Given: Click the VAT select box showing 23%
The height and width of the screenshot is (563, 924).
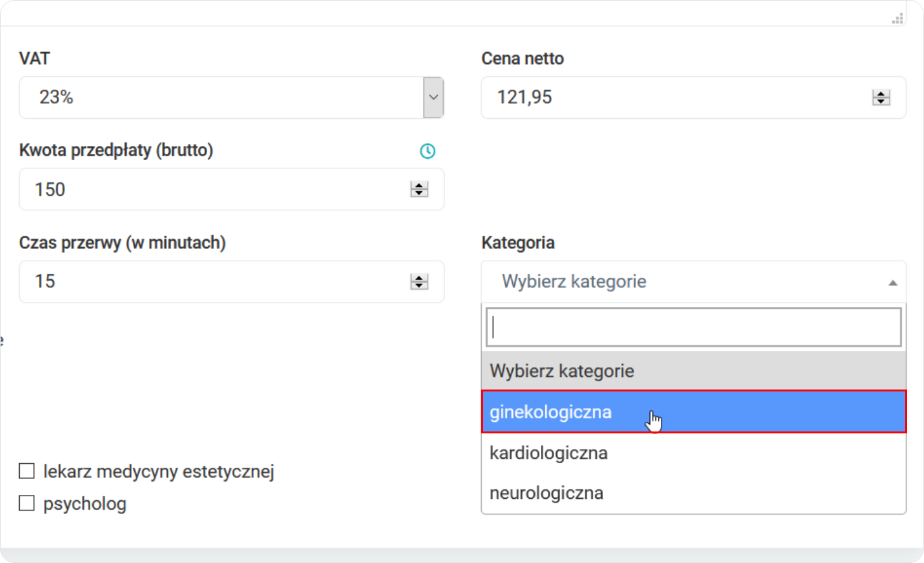Looking at the screenshot, I should 232,98.
